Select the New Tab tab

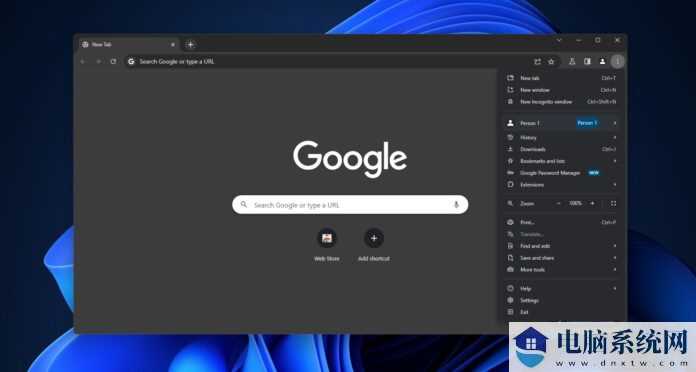[x=129, y=44]
